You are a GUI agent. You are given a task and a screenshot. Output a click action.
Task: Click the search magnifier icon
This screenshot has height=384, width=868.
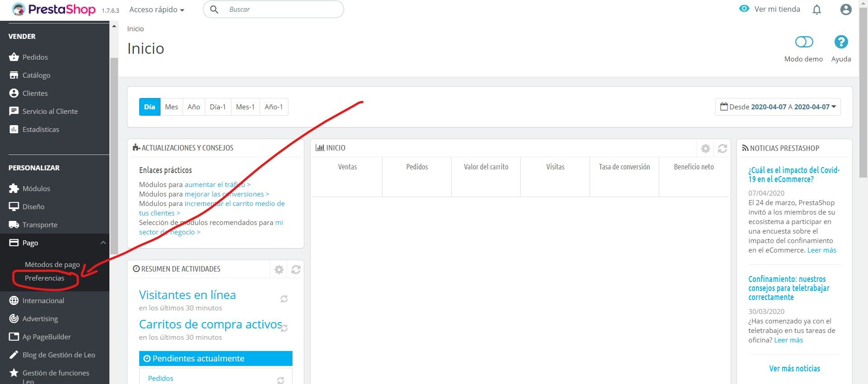(x=214, y=9)
